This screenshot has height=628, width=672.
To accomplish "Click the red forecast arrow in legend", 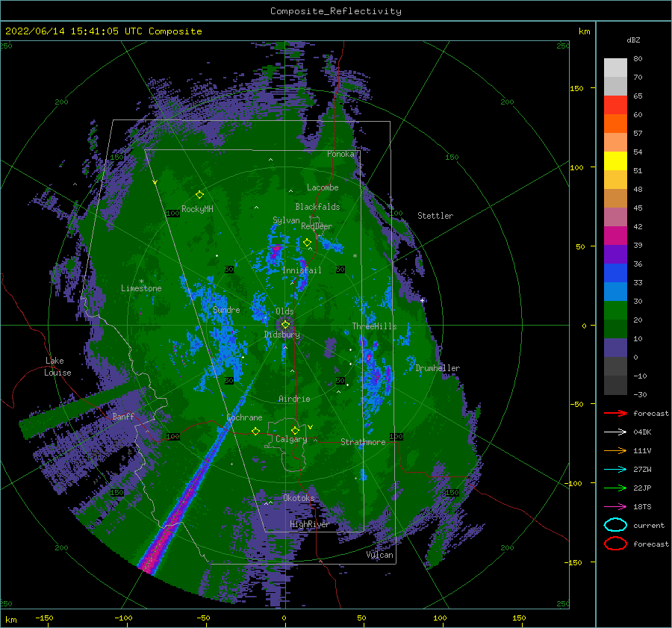I will click(615, 413).
